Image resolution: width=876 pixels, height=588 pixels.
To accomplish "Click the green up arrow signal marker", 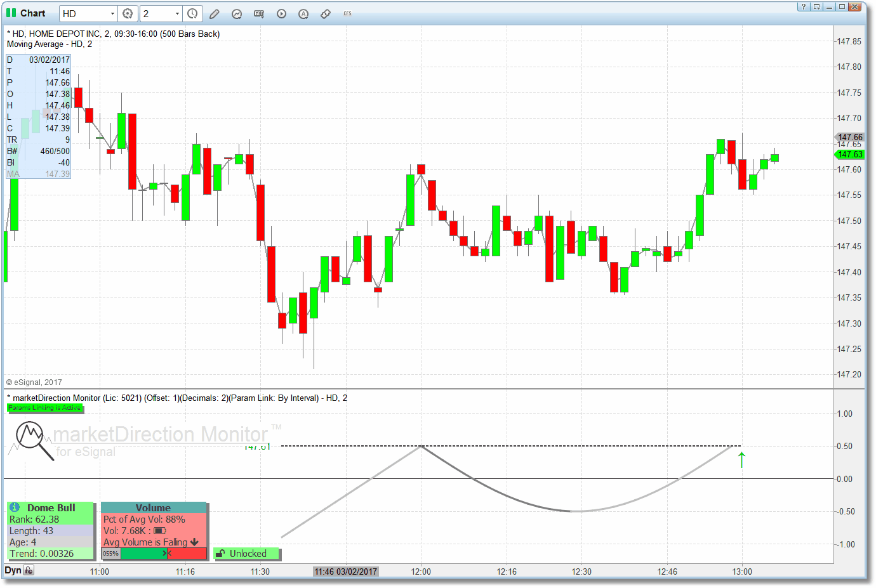I will point(741,460).
